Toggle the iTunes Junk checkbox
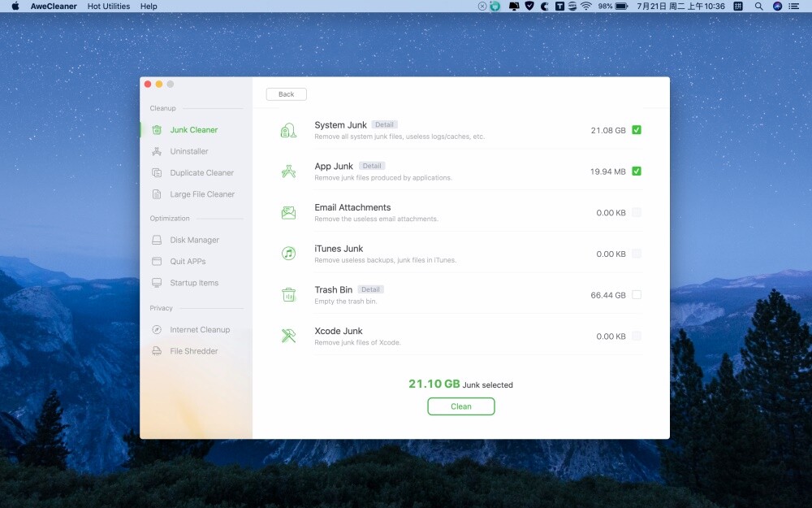 click(x=637, y=254)
